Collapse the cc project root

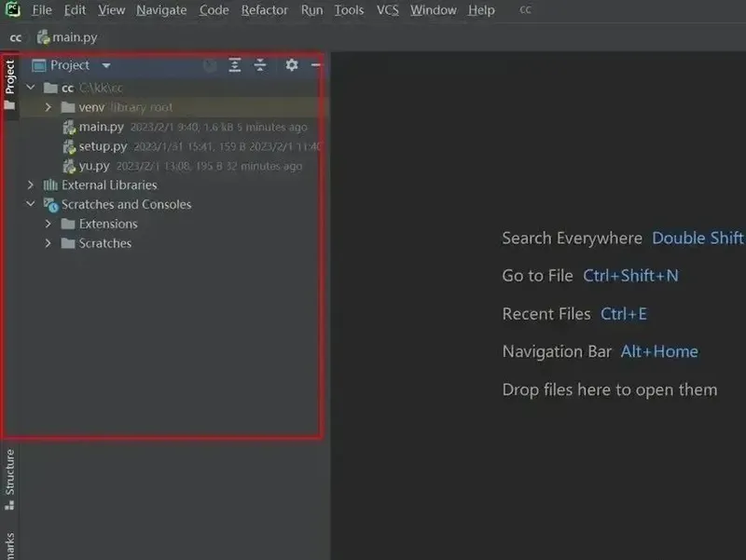(x=31, y=88)
